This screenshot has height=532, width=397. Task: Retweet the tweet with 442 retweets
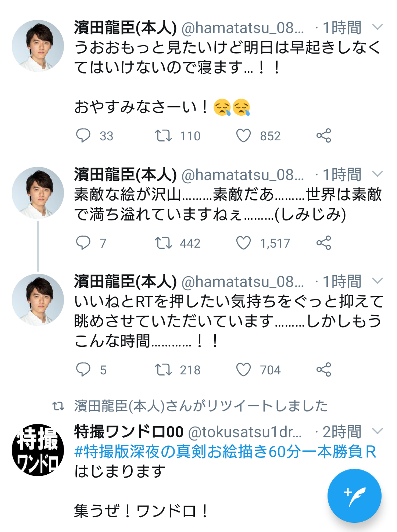click(163, 243)
